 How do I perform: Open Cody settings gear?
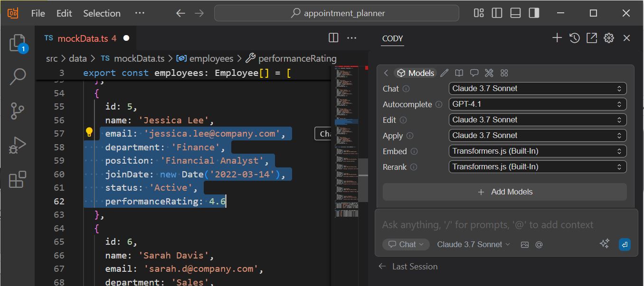tap(609, 38)
